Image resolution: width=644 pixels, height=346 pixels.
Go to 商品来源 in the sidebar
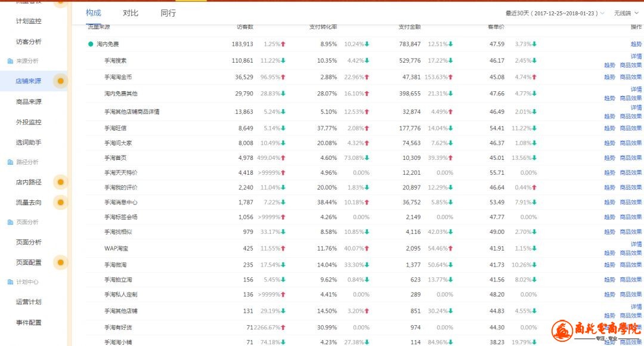pos(29,101)
